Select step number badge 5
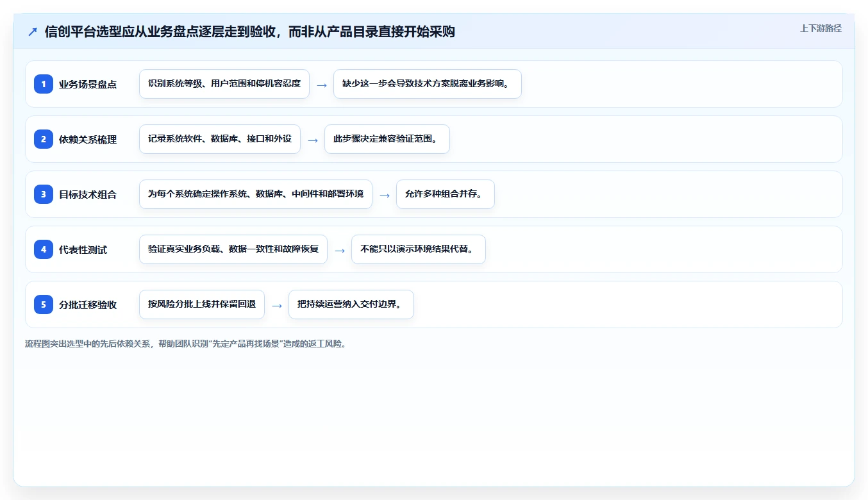The width and height of the screenshot is (868, 500). 44,304
